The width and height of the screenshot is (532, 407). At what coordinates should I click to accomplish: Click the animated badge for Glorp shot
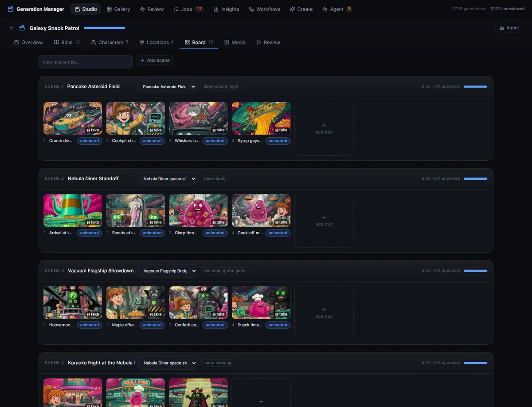click(215, 233)
